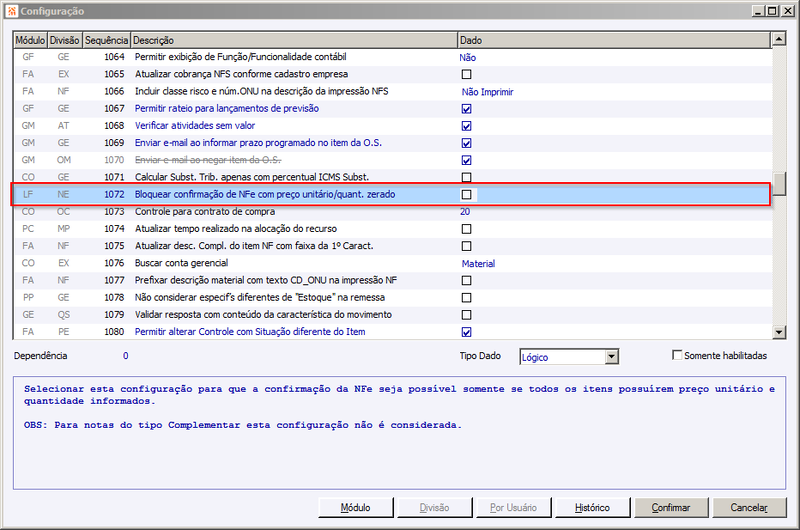This screenshot has width=800, height=530.
Task: Click Não Imprimir value in row 1066
Action: (x=487, y=92)
